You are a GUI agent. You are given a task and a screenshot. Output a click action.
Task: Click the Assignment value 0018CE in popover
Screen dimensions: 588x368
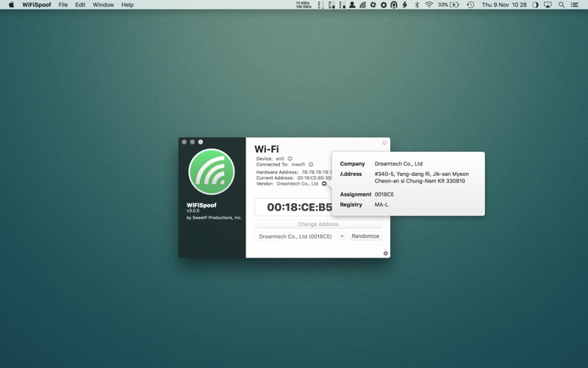pyautogui.click(x=384, y=194)
